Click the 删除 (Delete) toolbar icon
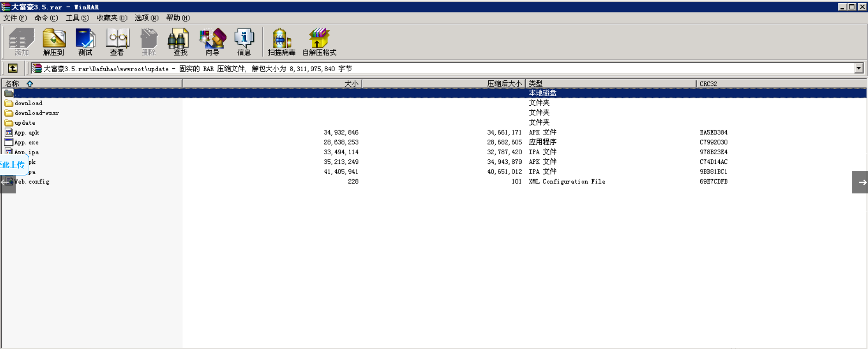This screenshot has width=868, height=349. pyautogui.click(x=149, y=42)
